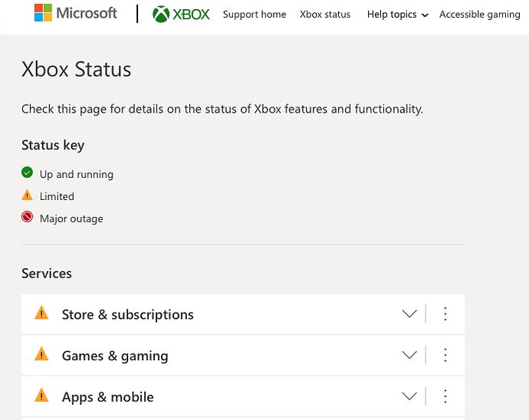529x420 pixels.
Task: Expand the Games & gaming chevron
Action: (409, 355)
